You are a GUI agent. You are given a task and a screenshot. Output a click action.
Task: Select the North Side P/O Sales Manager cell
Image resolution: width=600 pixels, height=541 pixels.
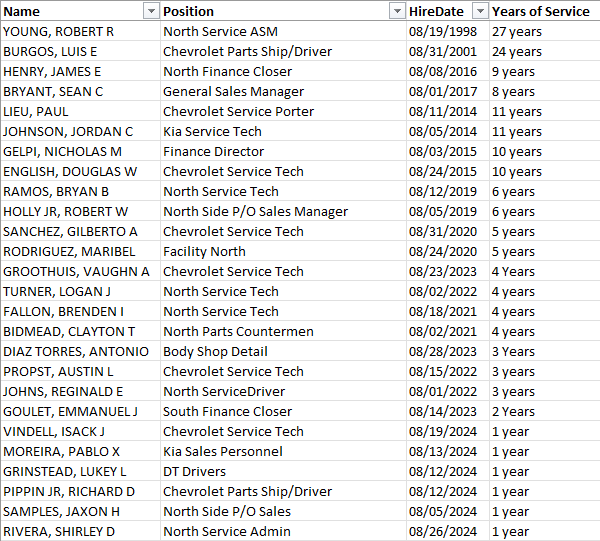(x=255, y=211)
